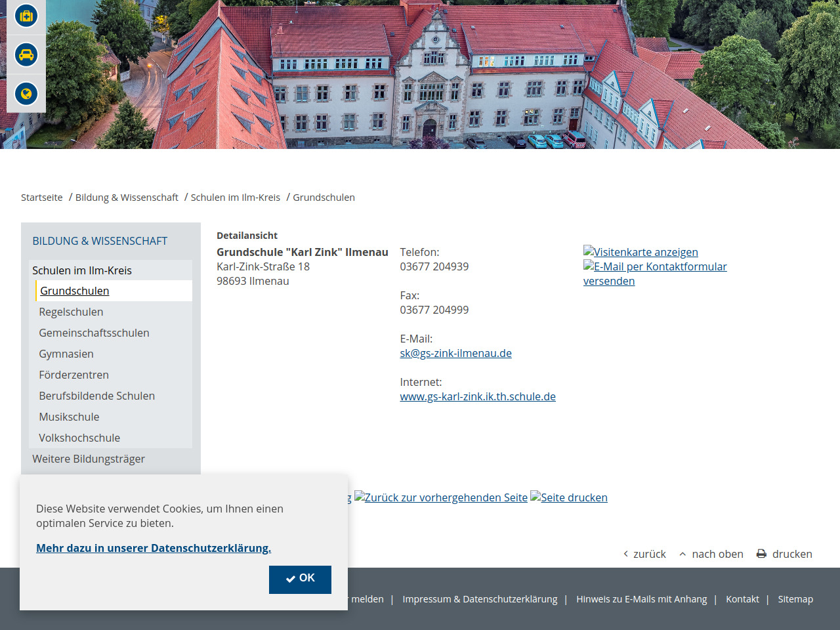Accept cookies with the OK button
840x630 pixels.
click(300, 579)
